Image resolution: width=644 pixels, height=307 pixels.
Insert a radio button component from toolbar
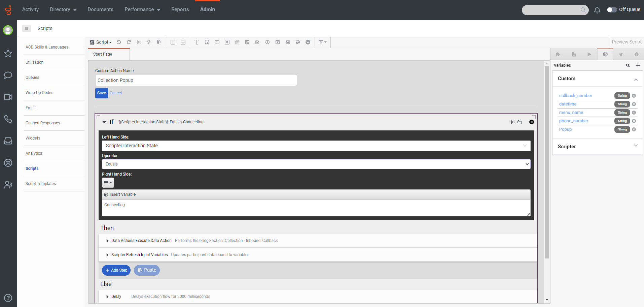point(267,42)
